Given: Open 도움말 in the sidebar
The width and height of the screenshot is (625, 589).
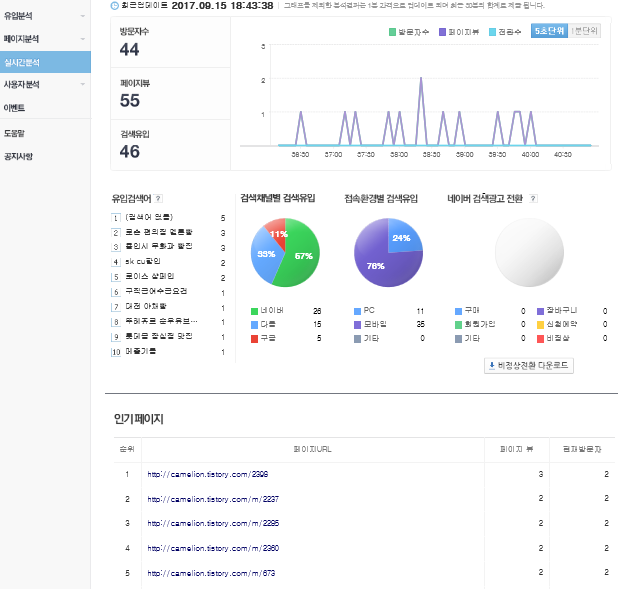Looking at the screenshot, I should (14, 133).
